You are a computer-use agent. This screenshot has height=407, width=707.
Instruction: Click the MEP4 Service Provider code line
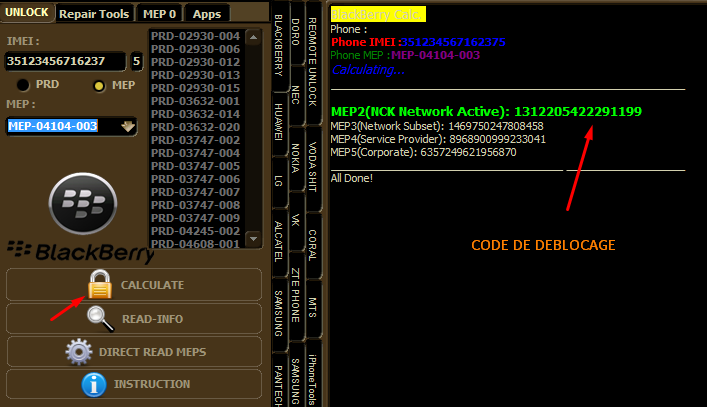438,139
